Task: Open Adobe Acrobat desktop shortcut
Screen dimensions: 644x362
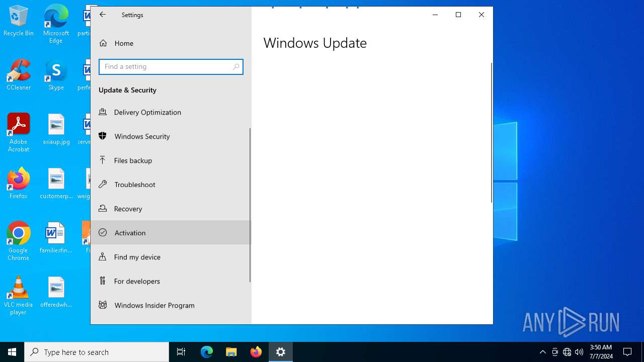Action: click(x=19, y=132)
